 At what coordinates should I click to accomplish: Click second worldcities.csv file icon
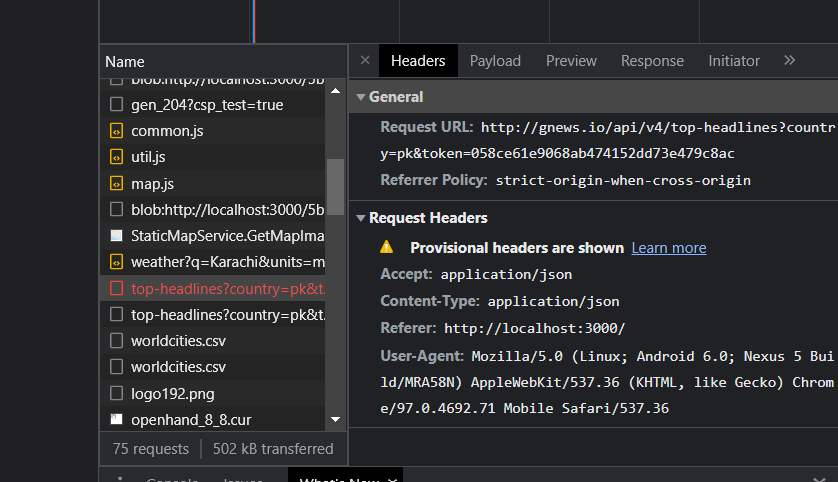click(116, 367)
